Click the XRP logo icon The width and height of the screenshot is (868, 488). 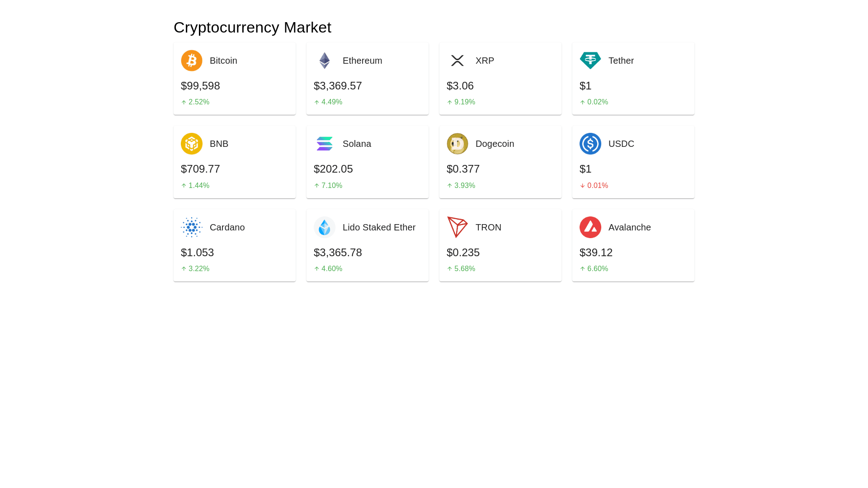point(457,61)
